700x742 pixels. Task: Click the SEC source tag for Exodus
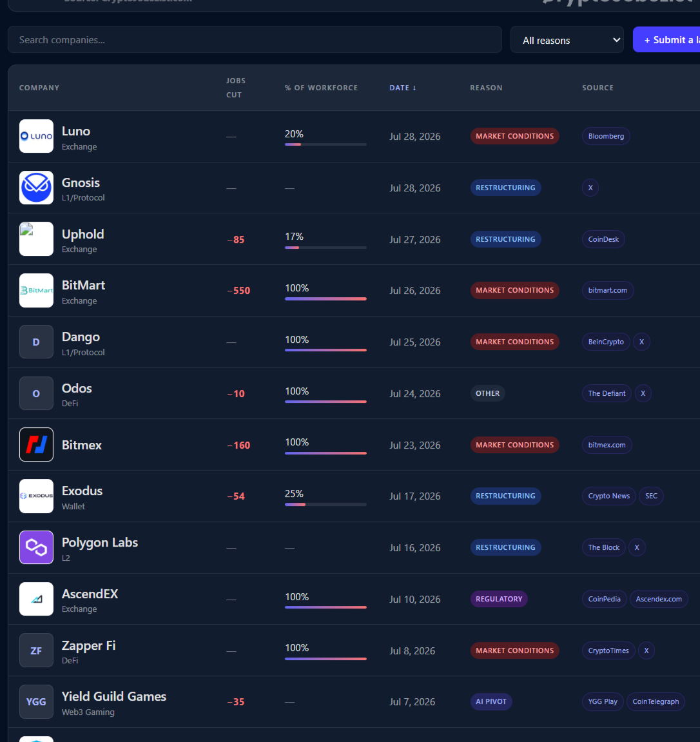[x=651, y=496]
